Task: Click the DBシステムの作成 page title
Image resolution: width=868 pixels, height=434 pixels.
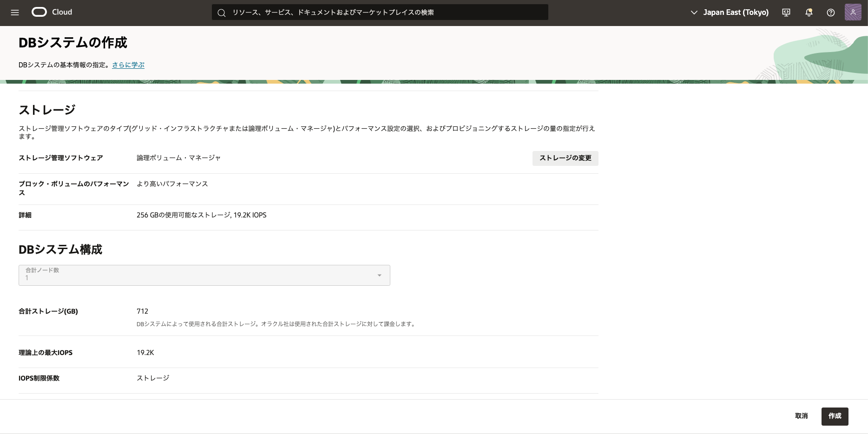Action: (73, 43)
